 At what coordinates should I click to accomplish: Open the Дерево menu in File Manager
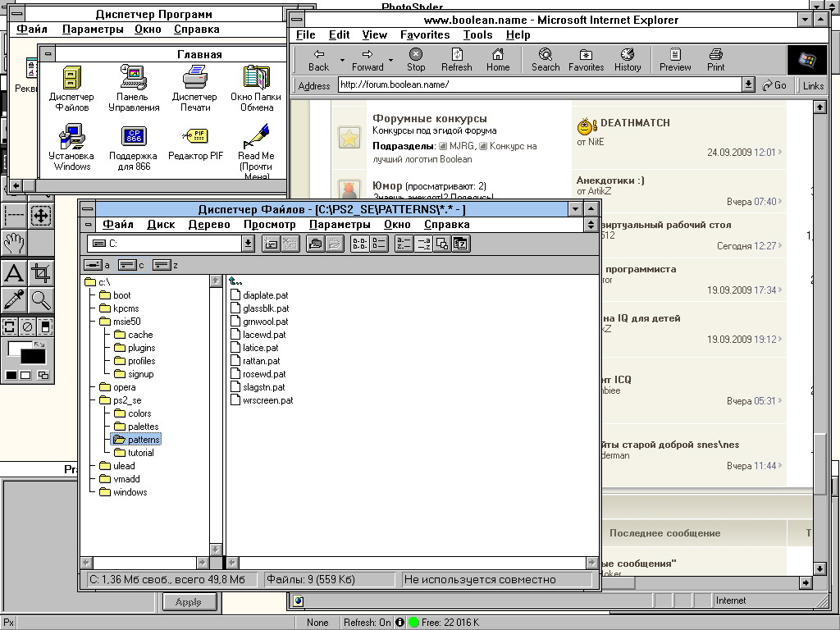click(209, 224)
